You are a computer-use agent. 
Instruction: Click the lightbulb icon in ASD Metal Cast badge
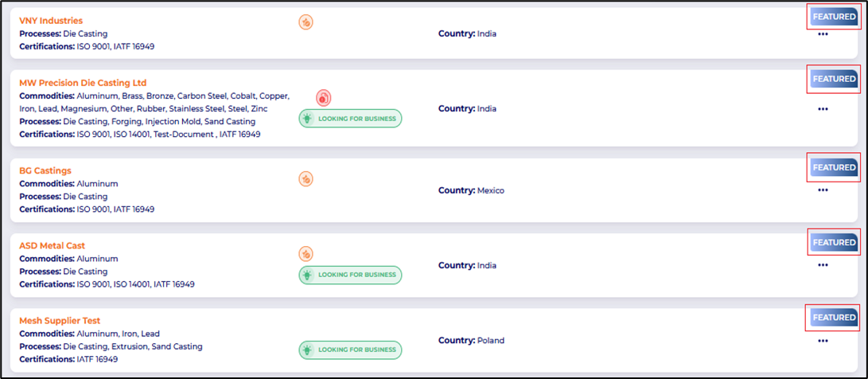tap(308, 275)
